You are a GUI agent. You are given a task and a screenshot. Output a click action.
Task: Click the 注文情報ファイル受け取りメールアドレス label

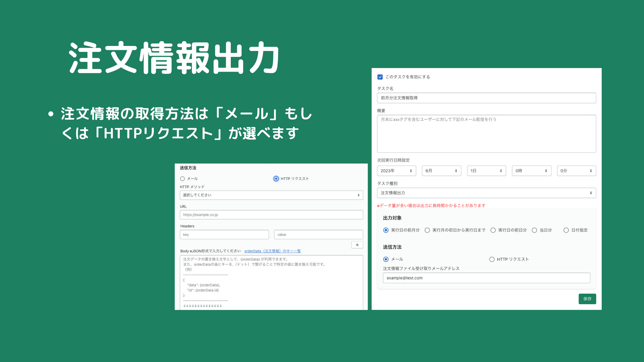point(421,268)
